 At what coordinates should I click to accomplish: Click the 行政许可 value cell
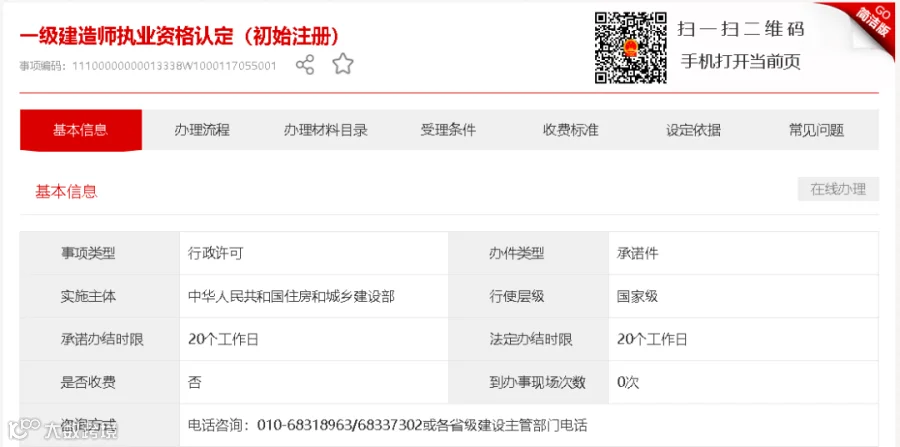tap(313, 253)
